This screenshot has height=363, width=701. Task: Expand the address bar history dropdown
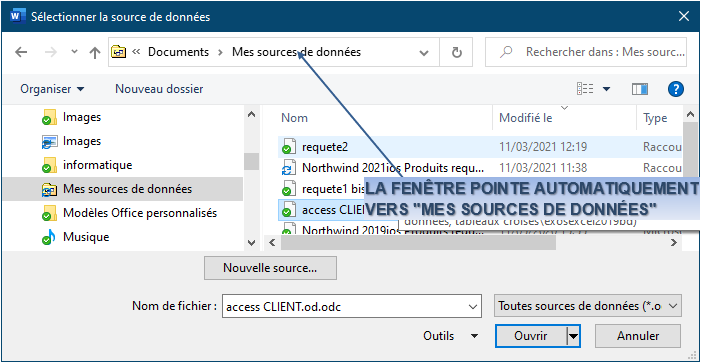coord(424,53)
